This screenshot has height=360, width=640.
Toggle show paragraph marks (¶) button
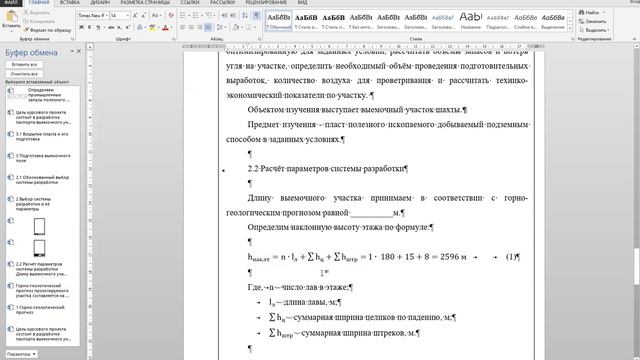256,16
